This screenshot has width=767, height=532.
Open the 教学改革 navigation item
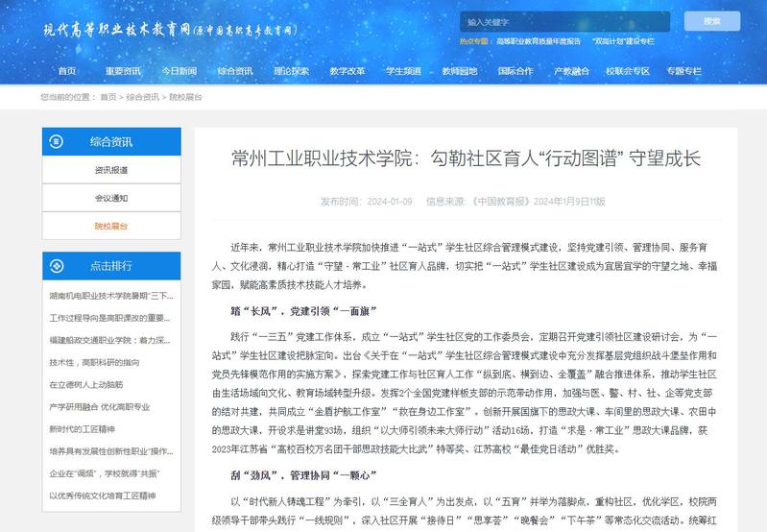(x=347, y=71)
